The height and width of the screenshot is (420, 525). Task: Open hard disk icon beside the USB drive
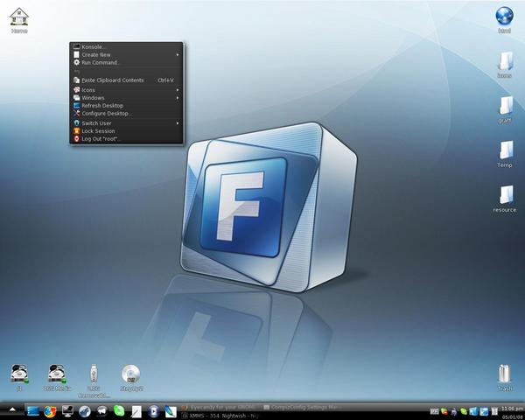tap(57, 378)
